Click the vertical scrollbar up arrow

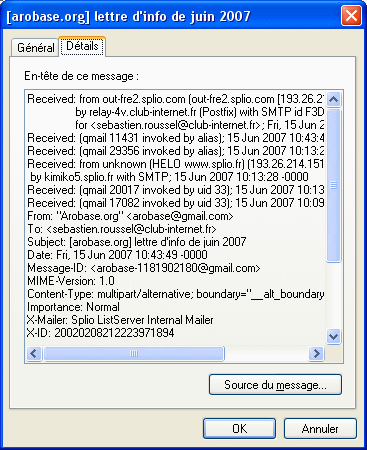click(x=334, y=99)
